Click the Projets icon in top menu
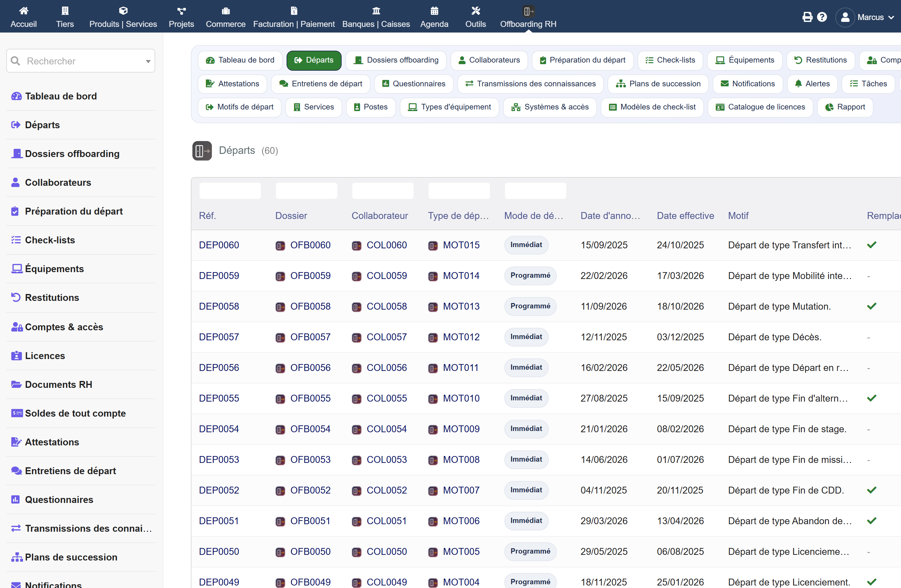The image size is (901, 588). (x=181, y=11)
